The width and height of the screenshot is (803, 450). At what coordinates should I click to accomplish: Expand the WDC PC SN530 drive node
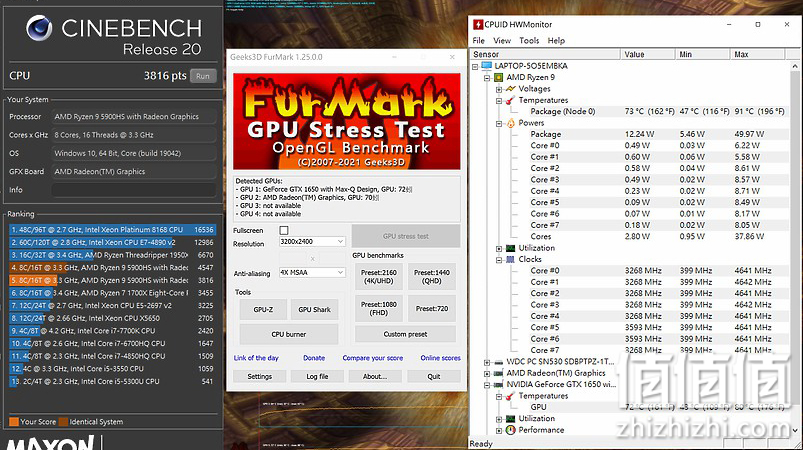[487, 362]
